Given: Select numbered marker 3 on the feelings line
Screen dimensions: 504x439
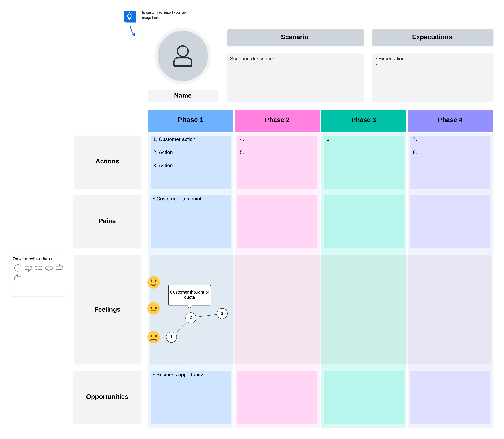Looking at the screenshot, I should (222, 313).
